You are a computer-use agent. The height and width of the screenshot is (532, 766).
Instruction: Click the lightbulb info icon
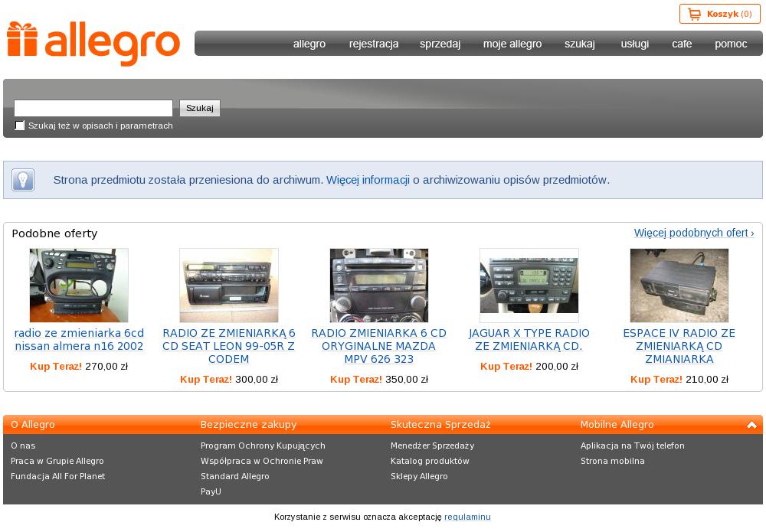(x=23, y=180)
